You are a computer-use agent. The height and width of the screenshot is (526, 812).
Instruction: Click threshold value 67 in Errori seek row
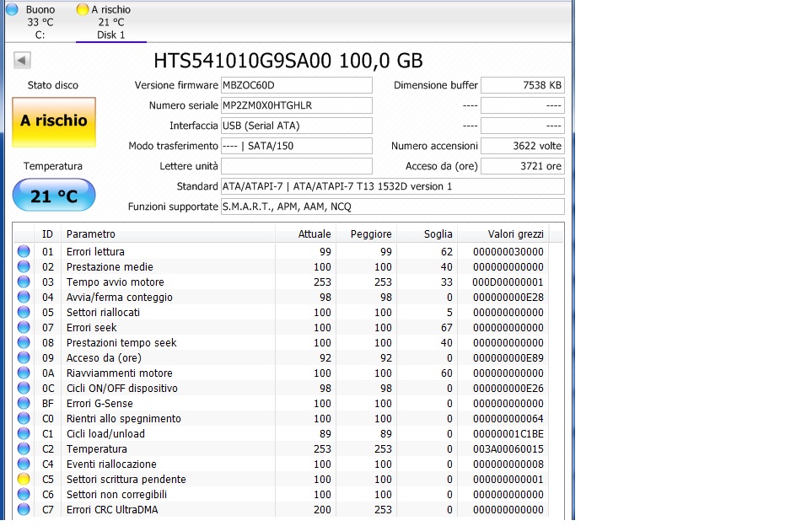click(x=446, y=327)
